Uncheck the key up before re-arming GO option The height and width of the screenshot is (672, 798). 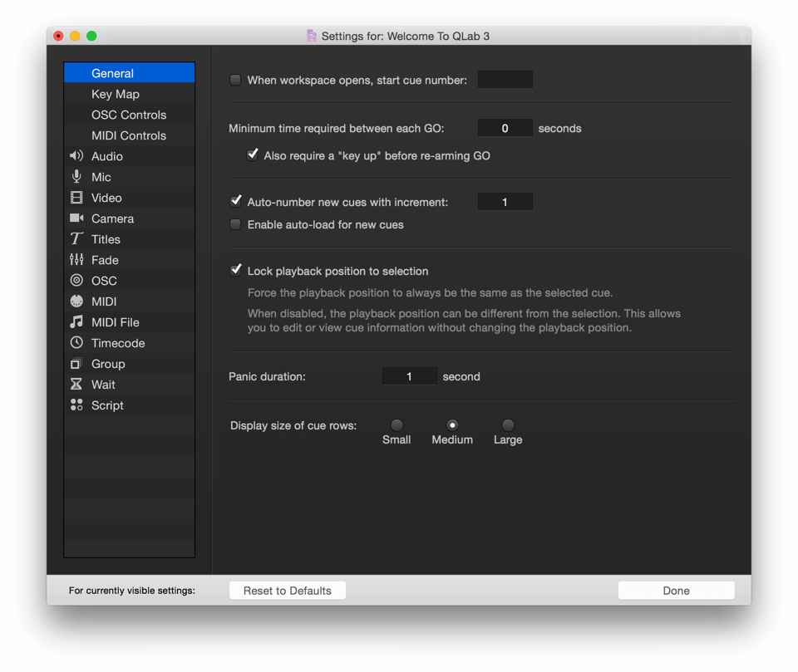pyautogui.click(x=253, y=155)
